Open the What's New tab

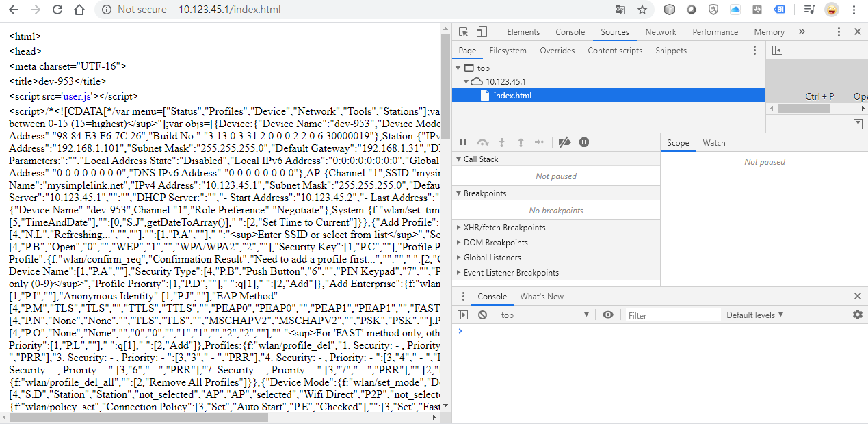tap(542, 297)
